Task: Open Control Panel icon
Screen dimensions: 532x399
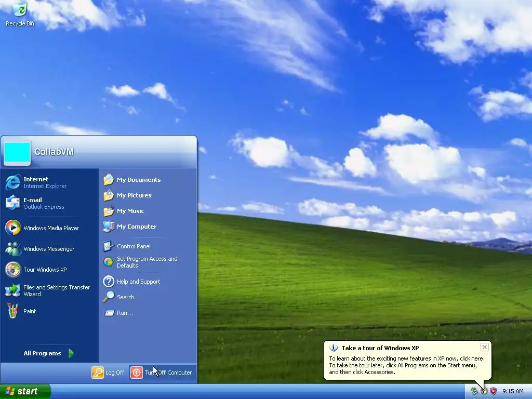Action: pos(109,246)
